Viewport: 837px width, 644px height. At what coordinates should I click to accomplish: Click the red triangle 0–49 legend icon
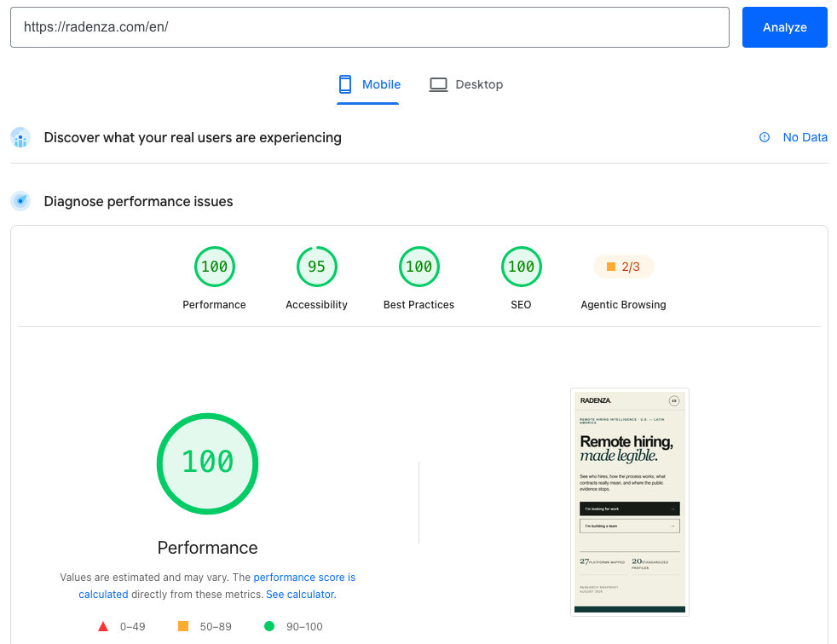click(x=103, y=626)
